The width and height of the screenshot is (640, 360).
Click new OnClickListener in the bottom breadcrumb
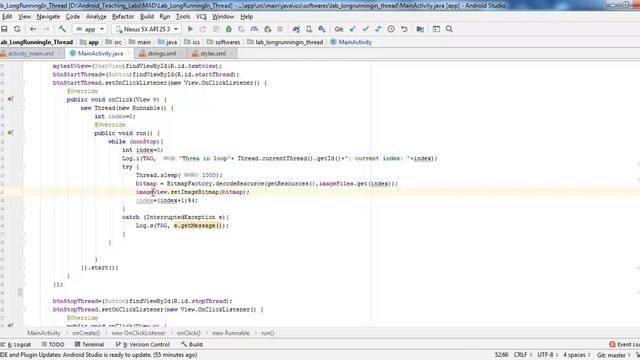pos(139,333)
